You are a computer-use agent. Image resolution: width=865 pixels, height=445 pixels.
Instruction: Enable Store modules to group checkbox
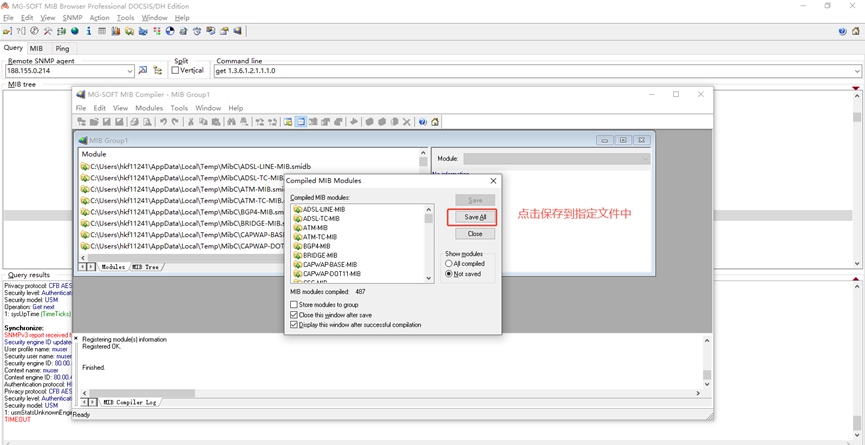click(293, 304)
